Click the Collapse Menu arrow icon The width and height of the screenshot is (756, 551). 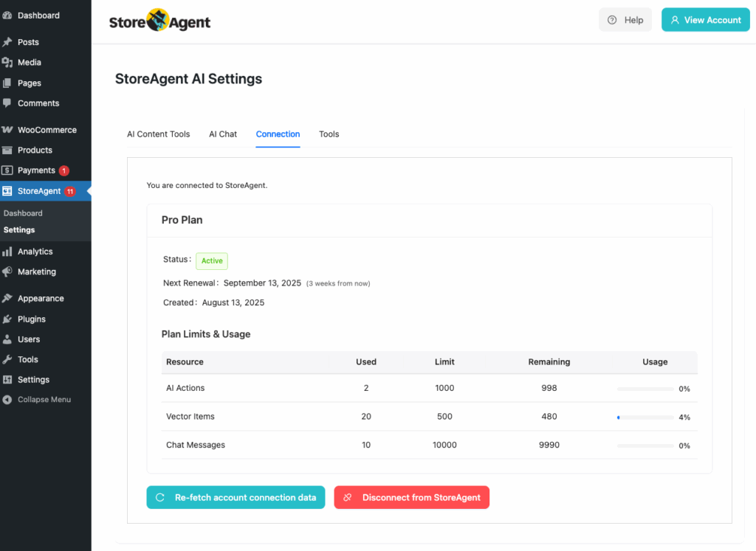[7, 399]
